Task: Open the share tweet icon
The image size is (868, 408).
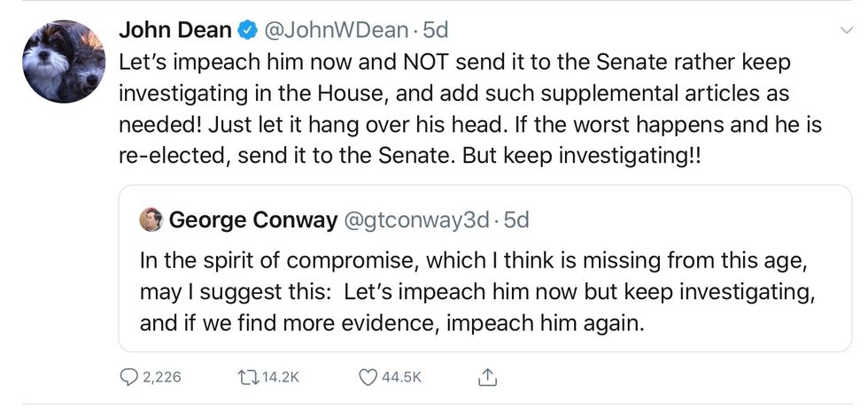Action: coord(486,377)
